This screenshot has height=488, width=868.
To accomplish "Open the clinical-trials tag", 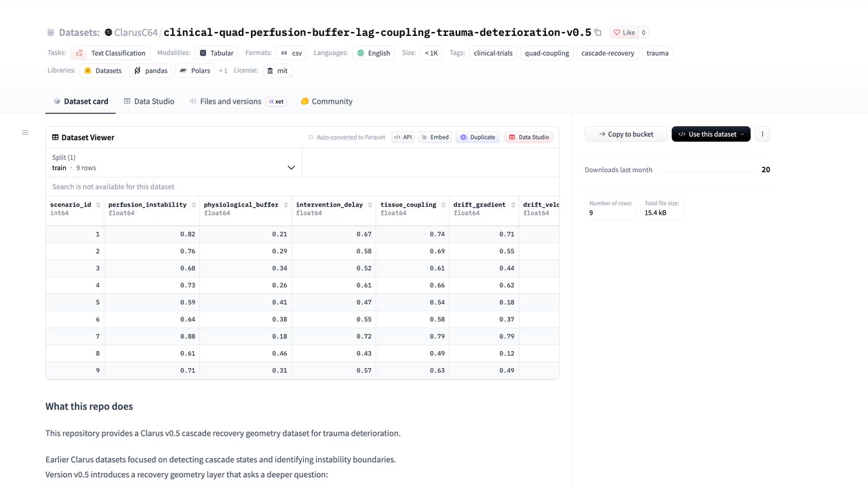I will (494, 53).
